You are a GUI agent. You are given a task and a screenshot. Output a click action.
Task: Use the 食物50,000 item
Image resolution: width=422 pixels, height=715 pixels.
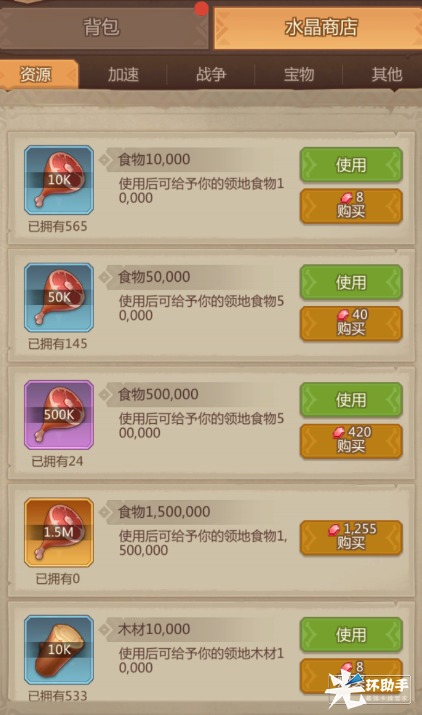(x=351, y=282)
